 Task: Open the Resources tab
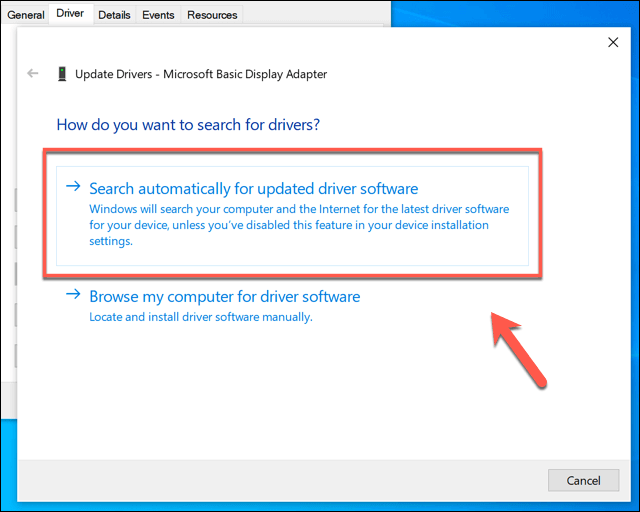tap(212, 15)
